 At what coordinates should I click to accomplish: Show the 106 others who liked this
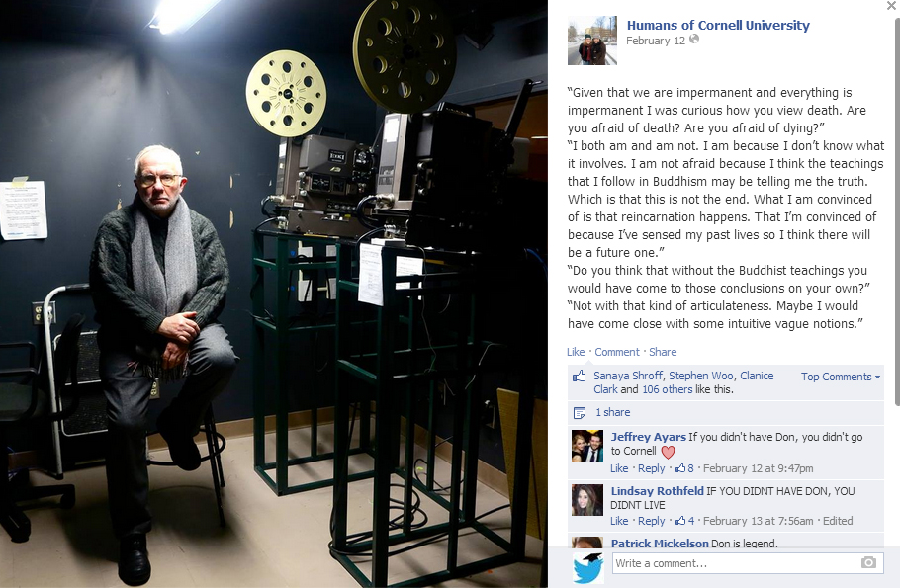tap(667, 389)
